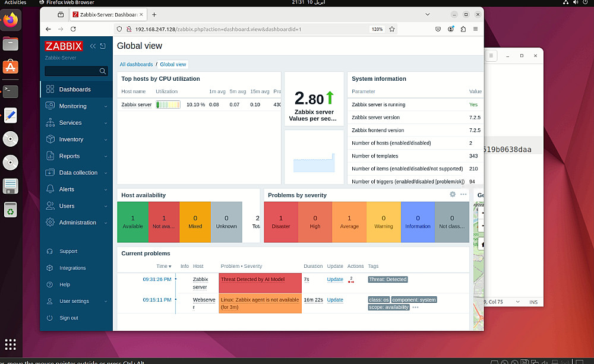Click the Integrations cube icon
The image size is (594, 364).
pos(50,268)
